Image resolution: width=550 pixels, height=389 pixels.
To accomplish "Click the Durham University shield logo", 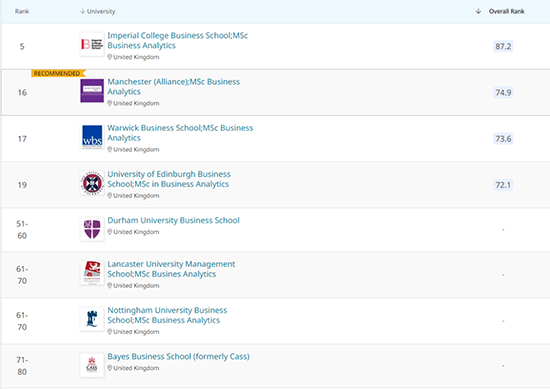I will (92, 229).
